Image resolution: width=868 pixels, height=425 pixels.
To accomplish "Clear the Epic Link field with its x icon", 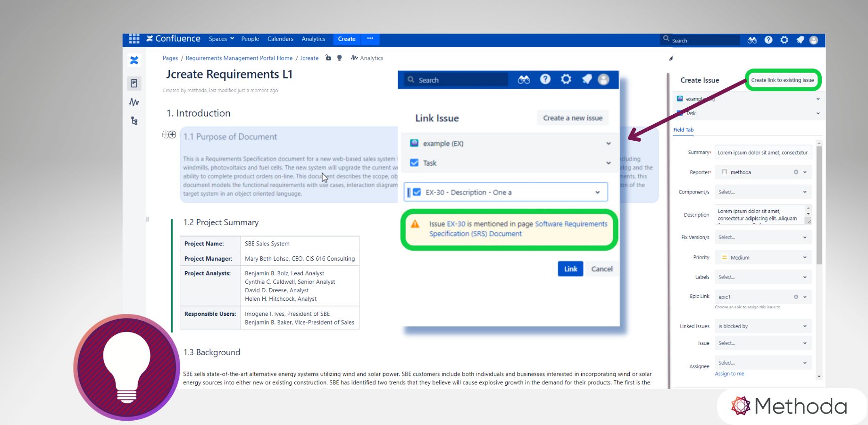I will pos(796,297).
